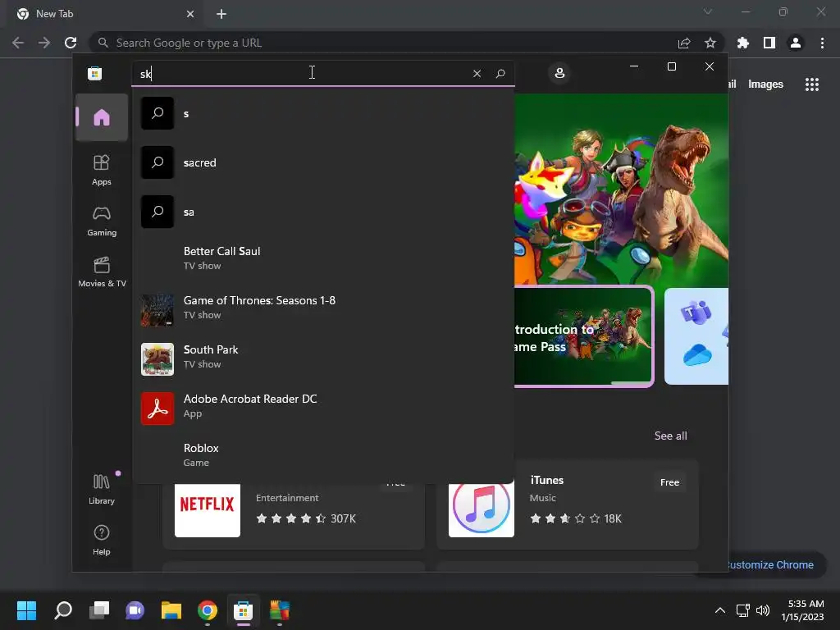Toggle Chrome side panel
The image size is (840, 630).
point(769,43)
